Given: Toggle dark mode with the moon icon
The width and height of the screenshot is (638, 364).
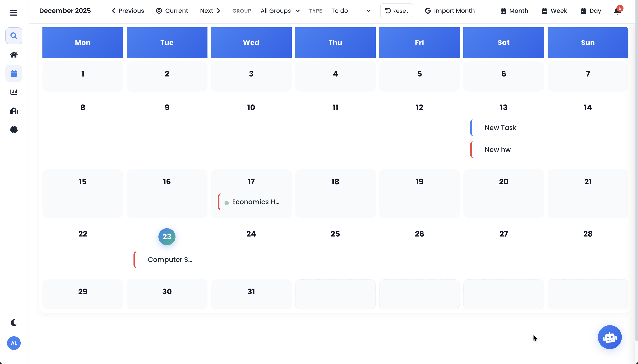Looking at the screenshot, I should tap(14, 322).
